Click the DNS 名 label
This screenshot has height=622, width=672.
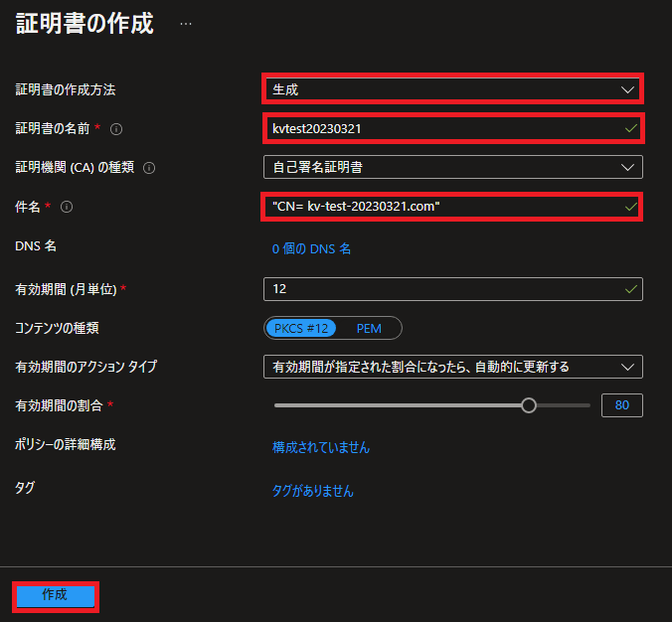[36, 245]
